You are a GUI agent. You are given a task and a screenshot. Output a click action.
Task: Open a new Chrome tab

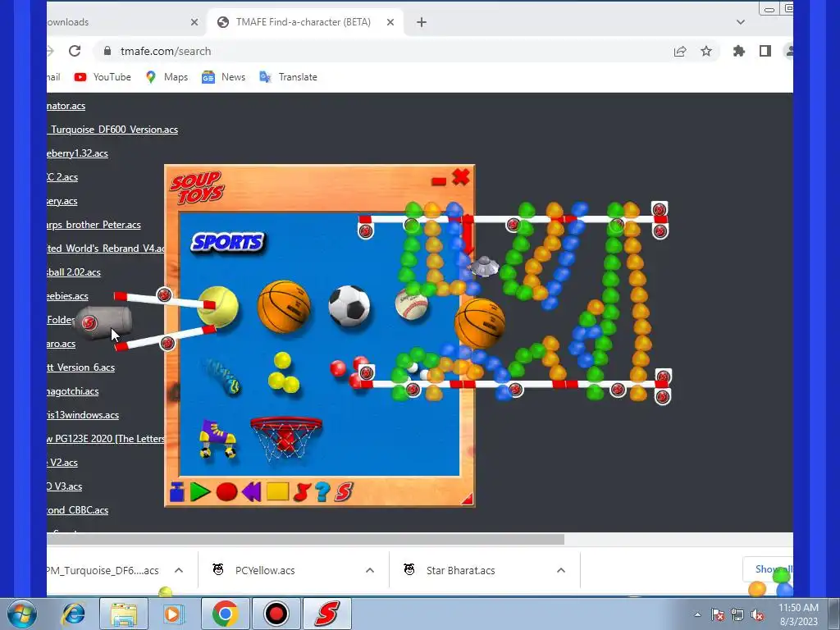(422, 22)
